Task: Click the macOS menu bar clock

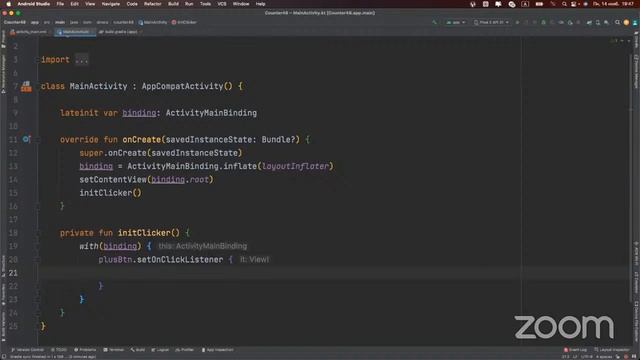Action: click(x=613, y=4)
